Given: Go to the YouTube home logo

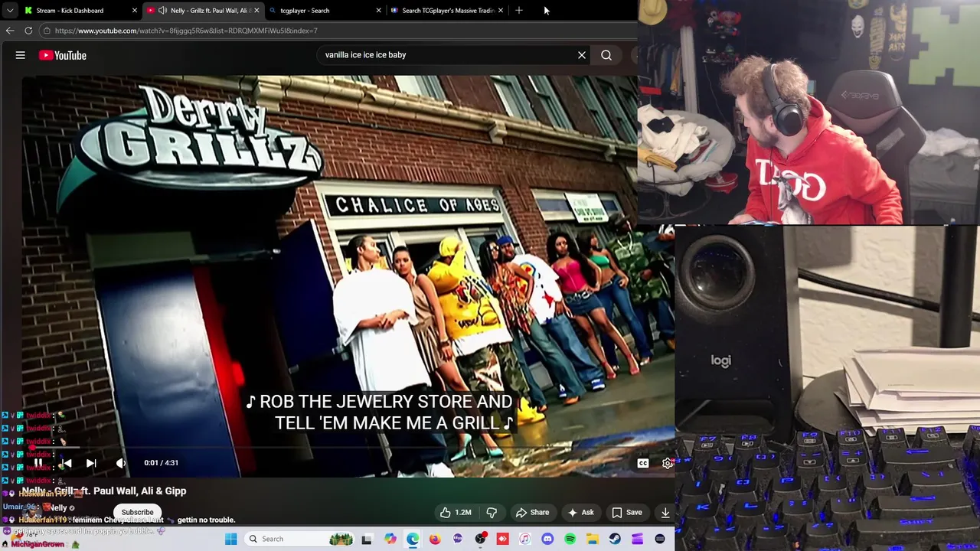Looking at the screenshot, I should click(x=63, y=55).
